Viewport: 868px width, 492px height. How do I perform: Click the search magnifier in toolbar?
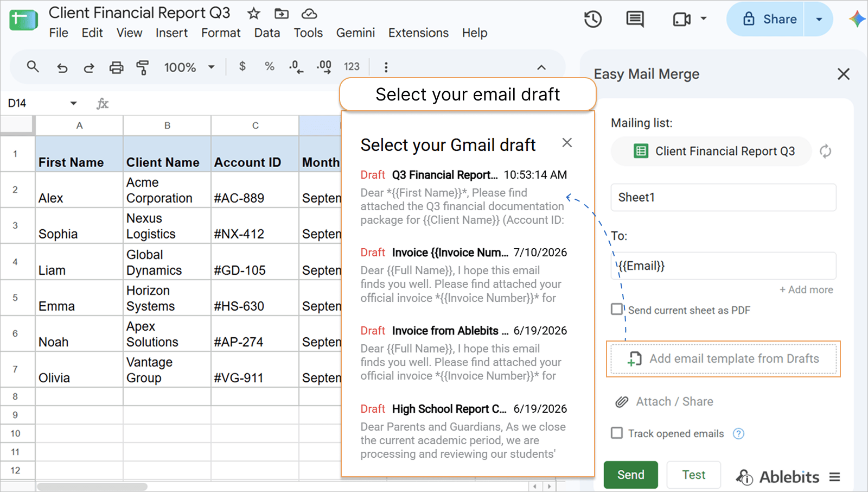point(33,67)
